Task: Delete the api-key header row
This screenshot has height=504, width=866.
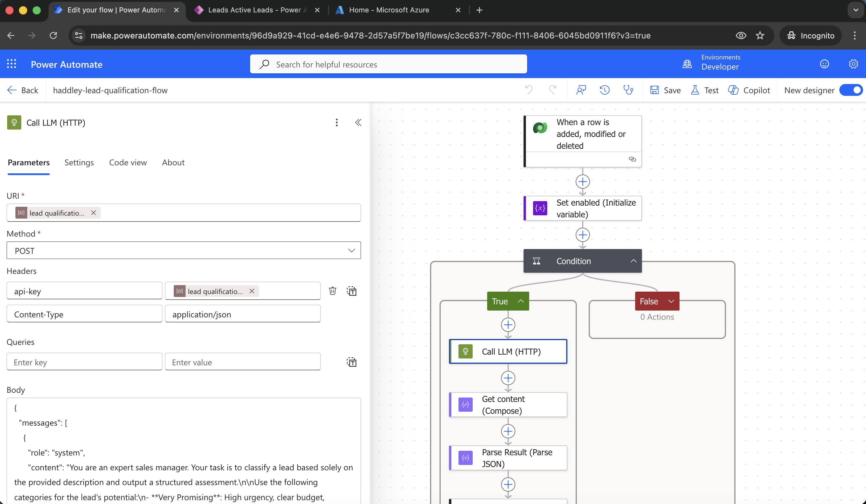Action: [x=332, y=291]
